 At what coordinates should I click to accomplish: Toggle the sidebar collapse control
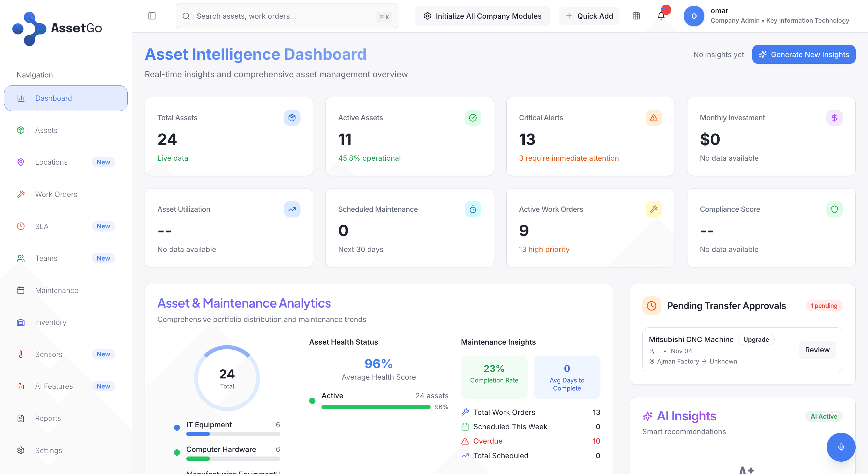[x=152, y=16]
